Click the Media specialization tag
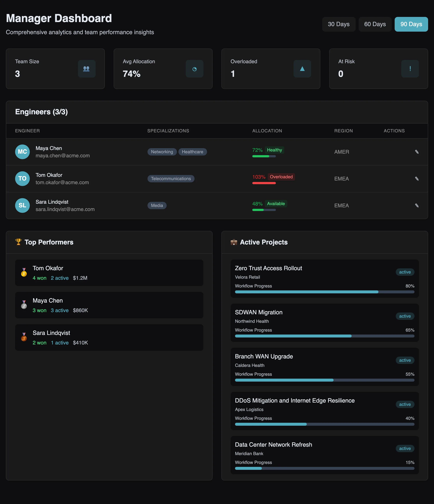Screen dimensions: 434x504 [x=157, y=205]
